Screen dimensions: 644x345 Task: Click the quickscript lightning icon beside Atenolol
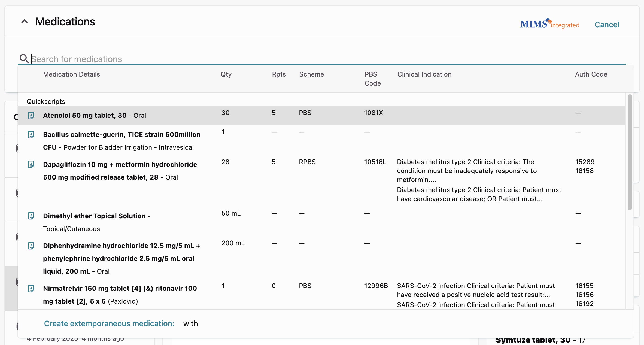pos(31,115)
